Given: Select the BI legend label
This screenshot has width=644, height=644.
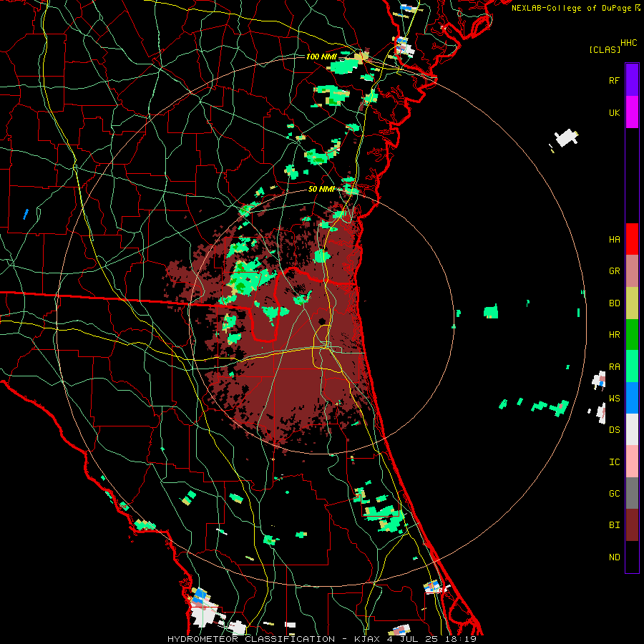Looking at the screenshot, I should (614, 525).
